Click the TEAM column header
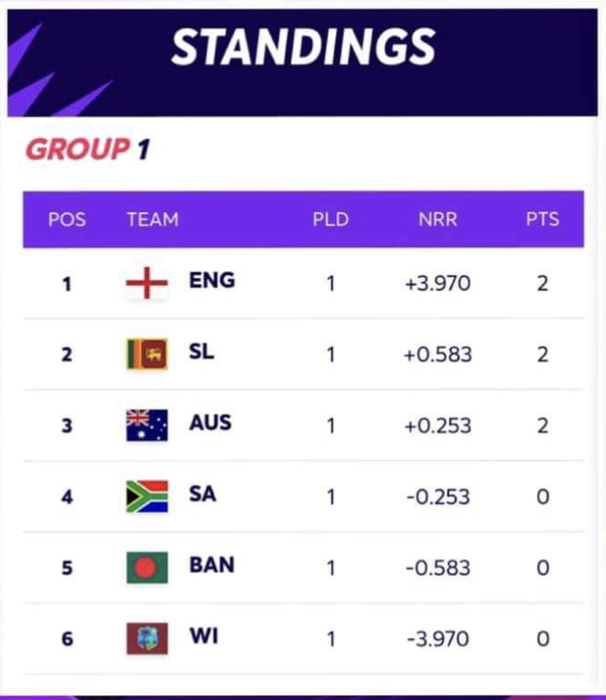Viewport: 606px width, 700px height. 153,220
